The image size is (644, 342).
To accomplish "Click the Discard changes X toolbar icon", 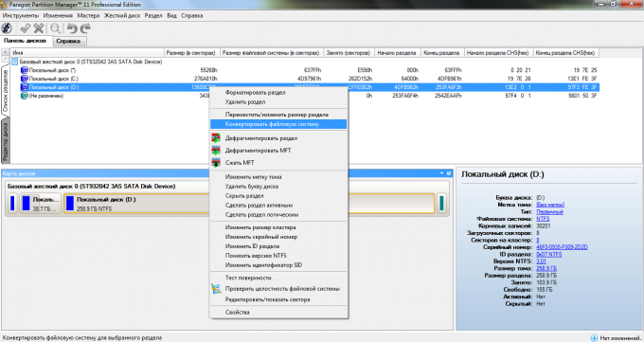I will pos(39,28).
